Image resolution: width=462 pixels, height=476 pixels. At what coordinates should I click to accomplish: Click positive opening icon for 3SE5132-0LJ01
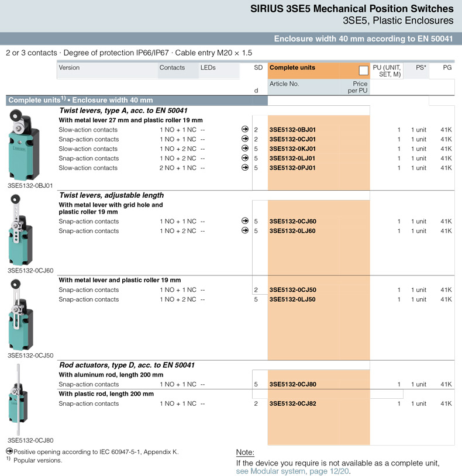coord(245,158)
